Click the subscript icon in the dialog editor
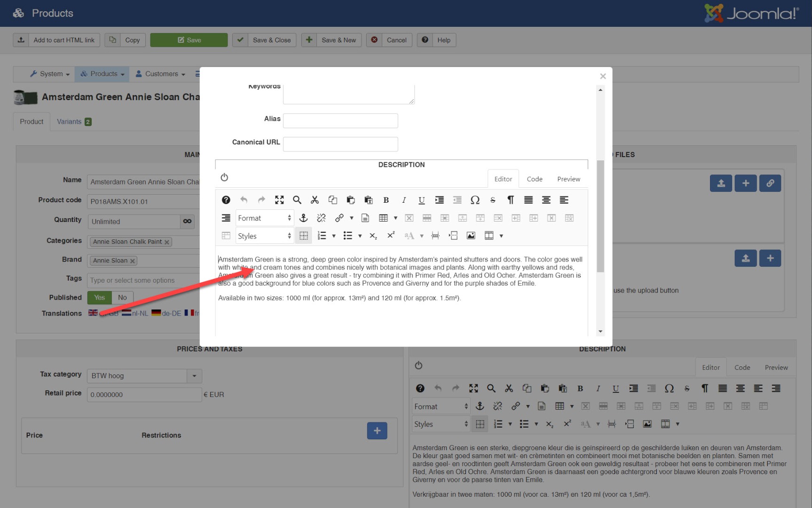This screenshot has height=508, width=812. 373,236
